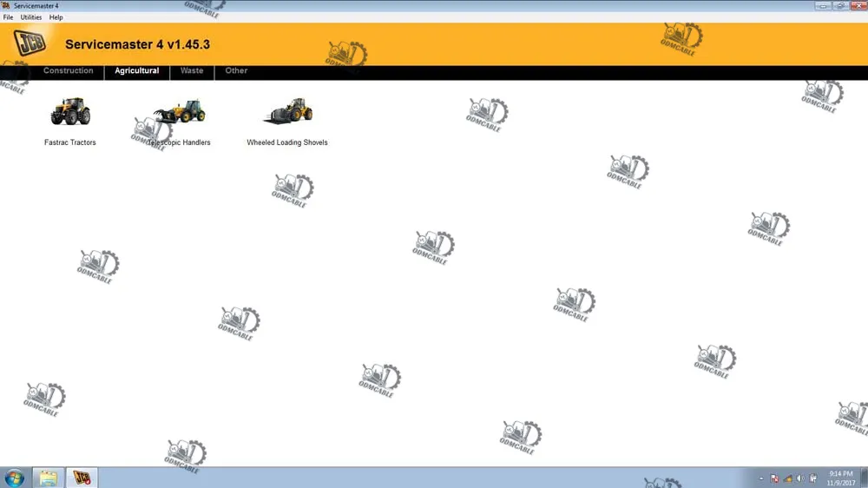Viewport: 868px width, 488px height.
Task: Open the Help menu
Action: pyautogui.click(x=56, y=17)
